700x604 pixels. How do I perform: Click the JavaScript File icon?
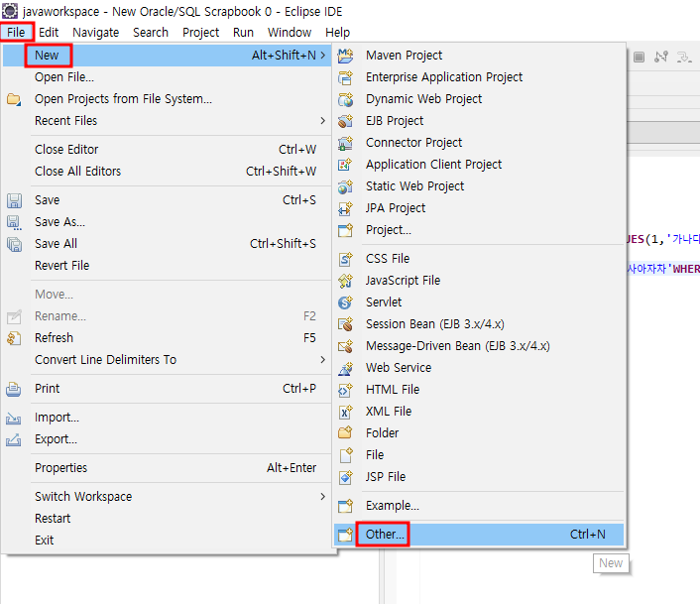pos(345,281)
